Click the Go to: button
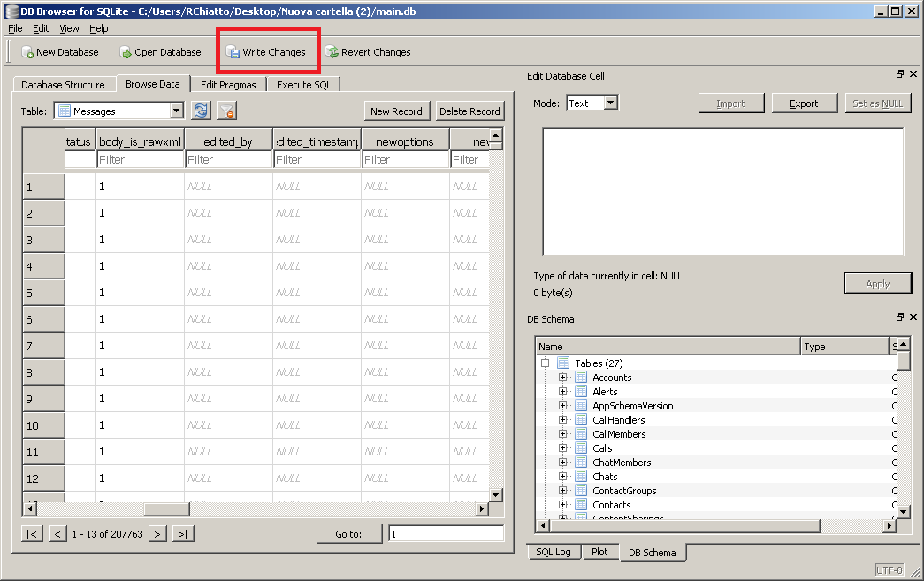The height and width of the screenshot is (581, 924). (x=349, y=534)
